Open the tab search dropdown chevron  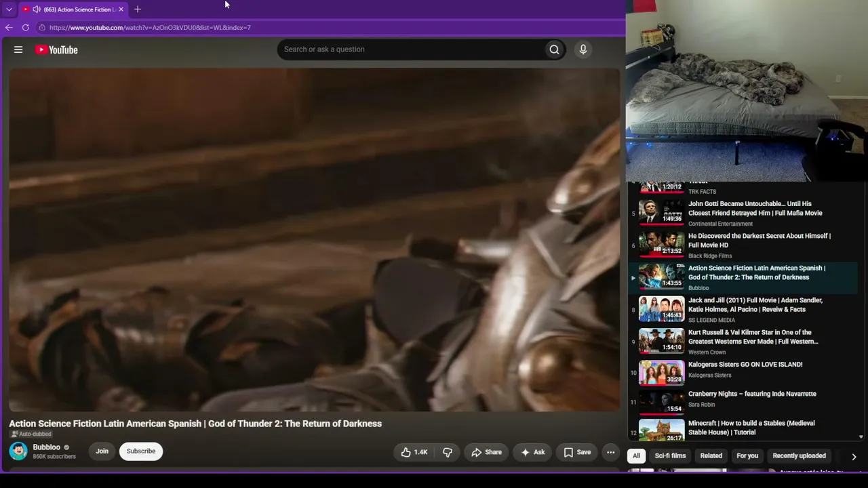9,9
